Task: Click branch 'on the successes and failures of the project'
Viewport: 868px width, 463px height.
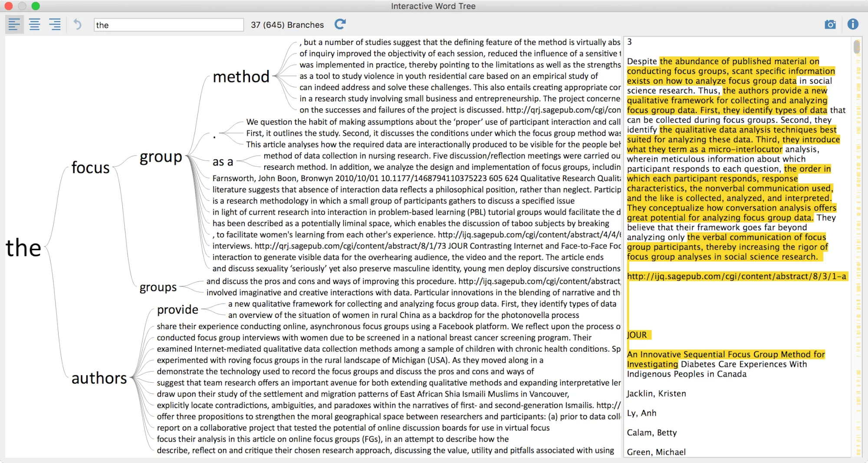Action: tap(460, 110)
